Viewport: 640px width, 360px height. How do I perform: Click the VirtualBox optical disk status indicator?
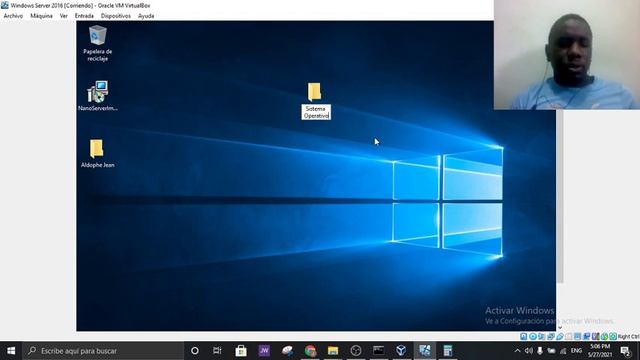tap(533, 337)
